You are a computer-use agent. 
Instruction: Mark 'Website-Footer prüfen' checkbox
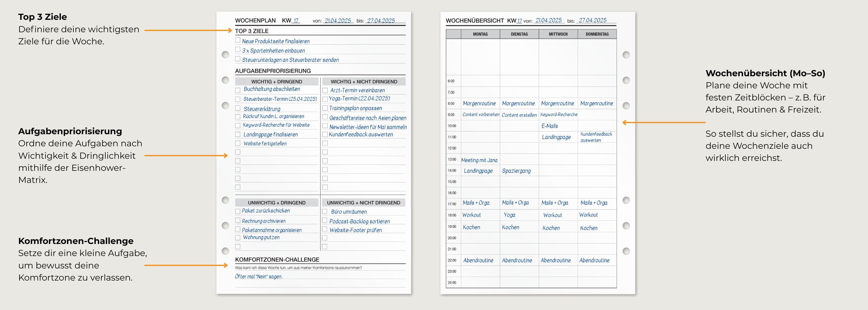tap(325, 229)
